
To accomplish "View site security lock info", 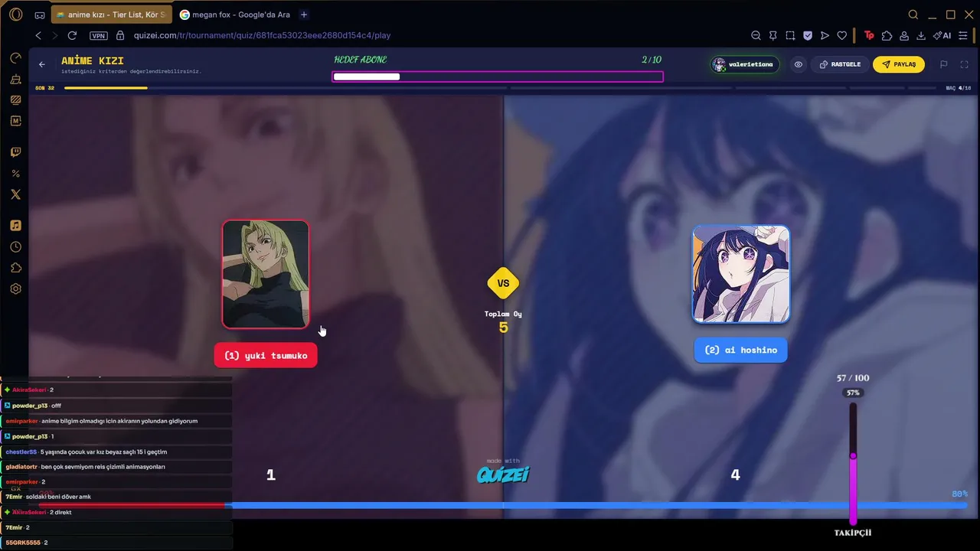I will click(119, 35).
